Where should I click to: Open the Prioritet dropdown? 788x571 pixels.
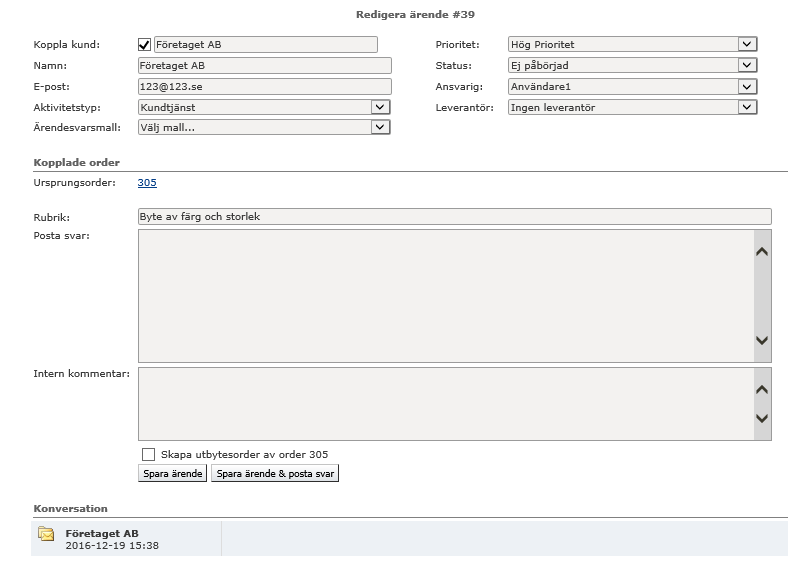[632, 44]
